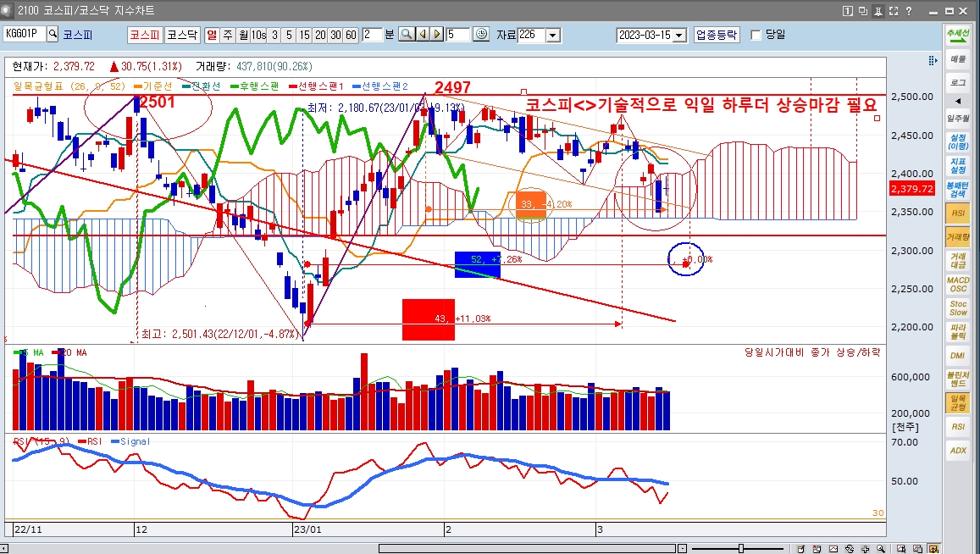This screenshot has height=554, width=980.
Task: Select the 20 minute interval button
Action: 320,35
